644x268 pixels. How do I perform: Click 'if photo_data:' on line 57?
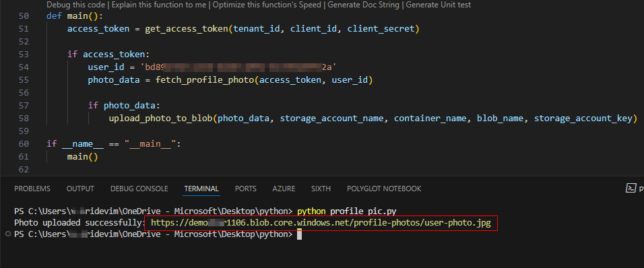coord(124,106)
